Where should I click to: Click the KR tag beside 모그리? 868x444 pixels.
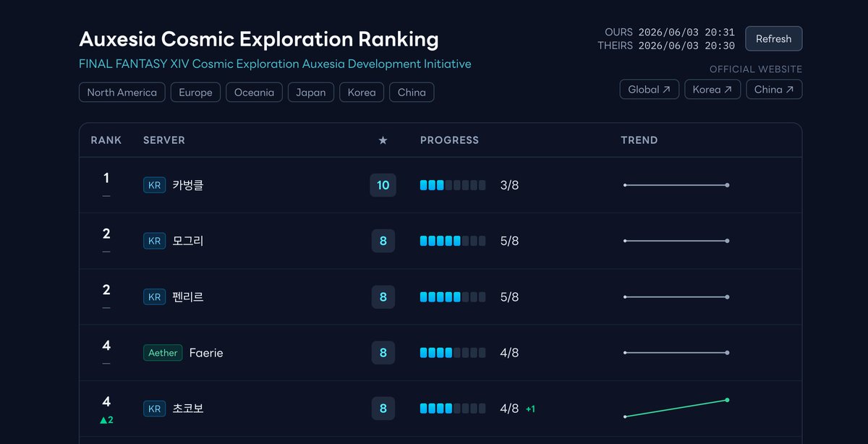[154, 241]
